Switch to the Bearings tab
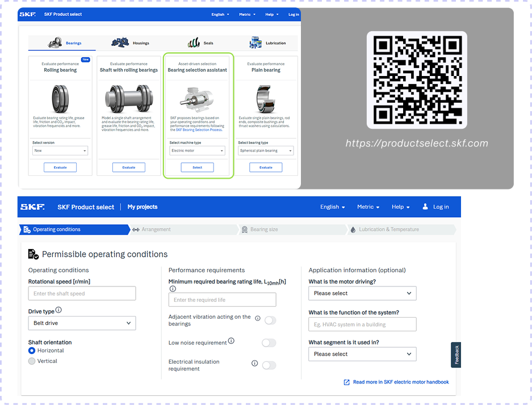This screenshot has height=405, width=532. (62, 43)
